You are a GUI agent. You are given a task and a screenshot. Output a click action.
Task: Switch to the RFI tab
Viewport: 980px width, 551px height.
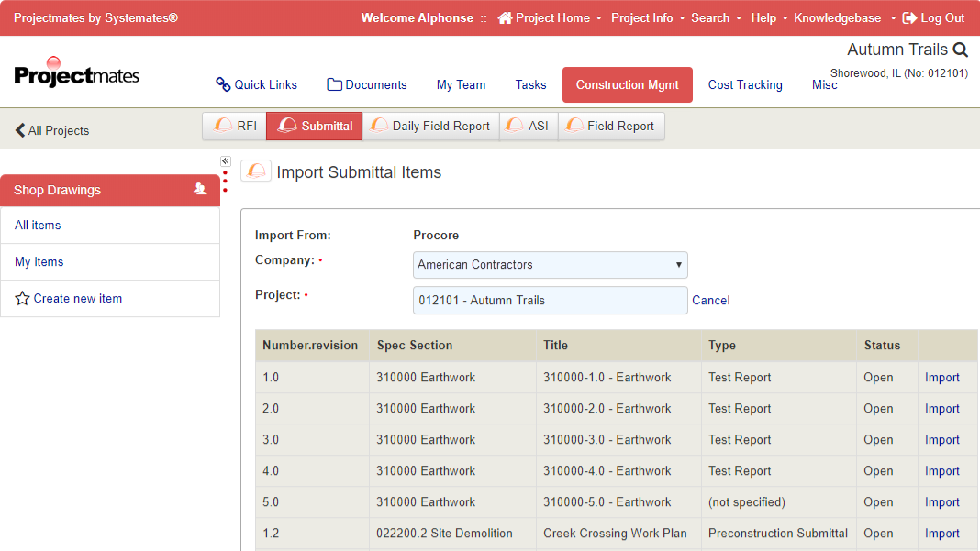(x=234, y=127)
